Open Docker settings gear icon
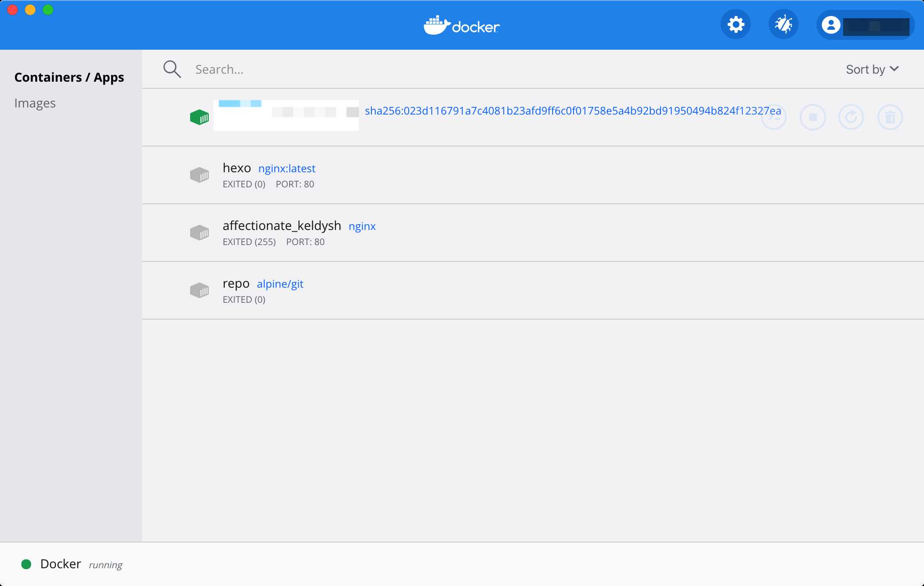The image size is (924, 586). 736,24
